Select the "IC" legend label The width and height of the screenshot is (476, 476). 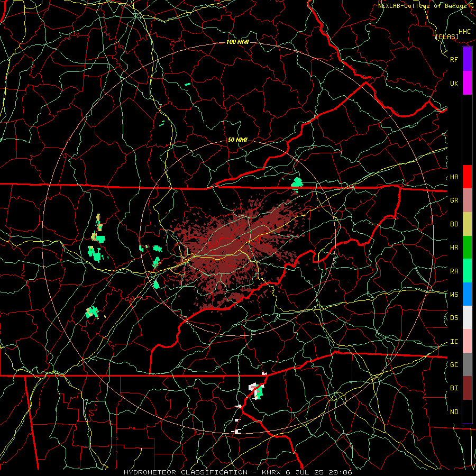click(454, 342)
